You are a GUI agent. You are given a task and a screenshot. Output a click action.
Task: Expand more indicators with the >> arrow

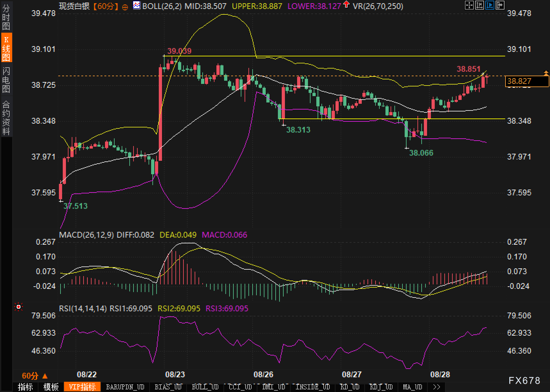coord(436,387)
